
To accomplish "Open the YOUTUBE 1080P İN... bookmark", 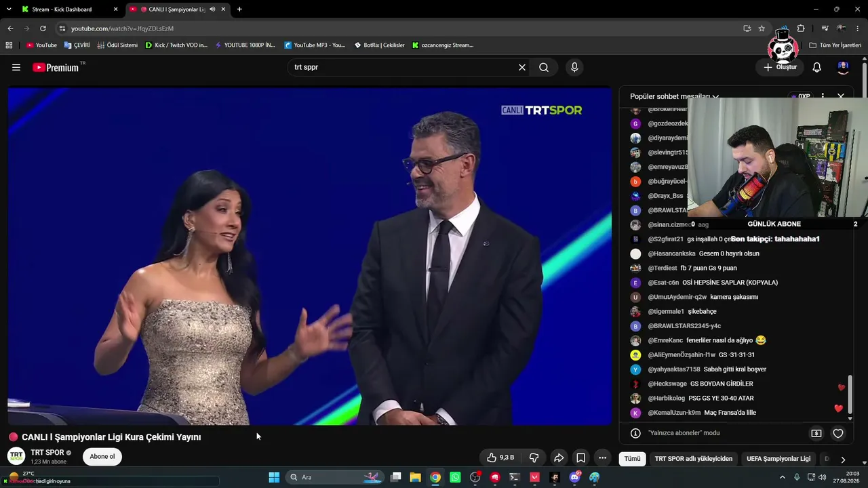I will [x=245, y=45].
